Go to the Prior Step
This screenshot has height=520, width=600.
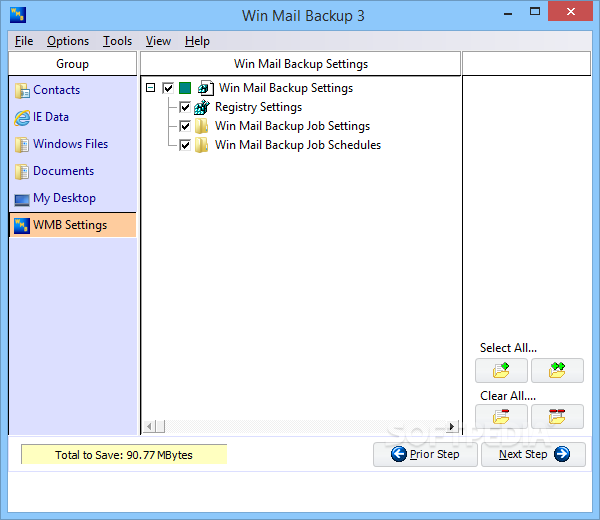pyautogui.click(x=425, y=454)
